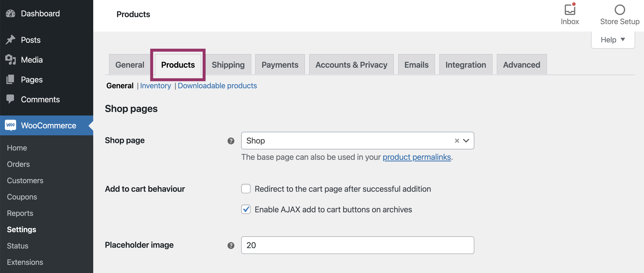Image resolution: width=644 pixels, height=273 pixels.
Task: Click the Comments speech bubble icon
Action: coord(10,99)
